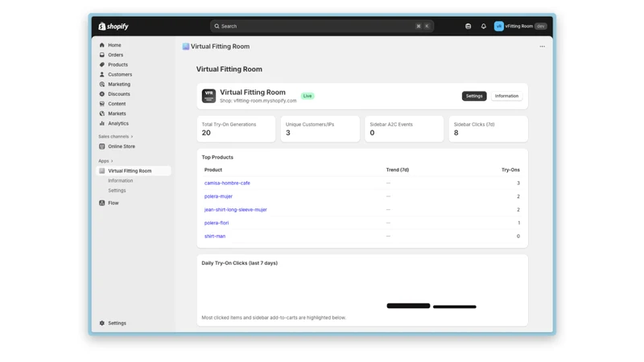Image resolution: width=644 pixels, height=362 pixels.
Task: Expand the Apps section
Action: [105, 162]
